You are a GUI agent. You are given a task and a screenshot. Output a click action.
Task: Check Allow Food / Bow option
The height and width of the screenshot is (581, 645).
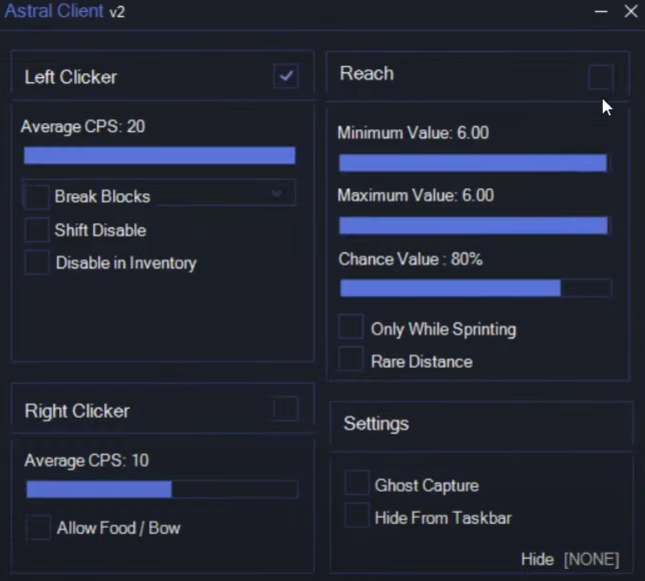[39, 527]
